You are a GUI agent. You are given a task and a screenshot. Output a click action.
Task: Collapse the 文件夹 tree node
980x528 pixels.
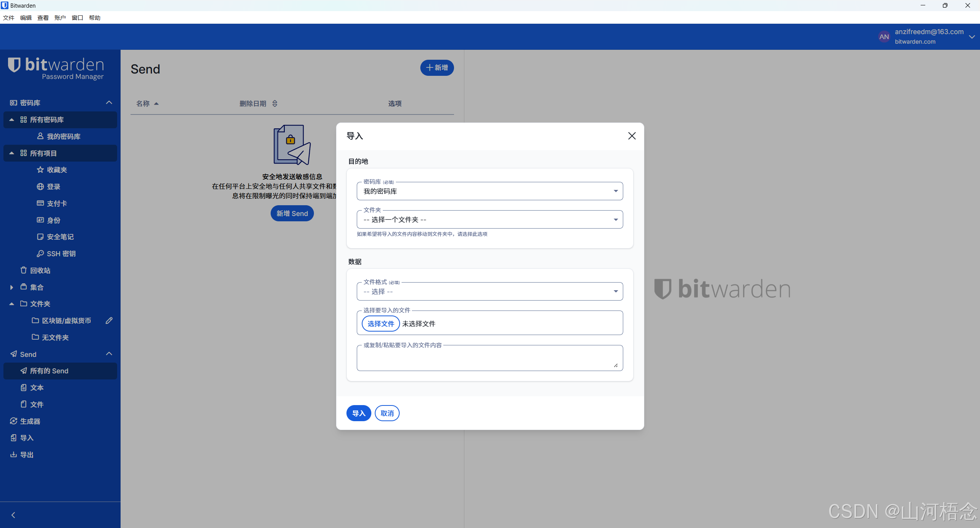(11, 304)
